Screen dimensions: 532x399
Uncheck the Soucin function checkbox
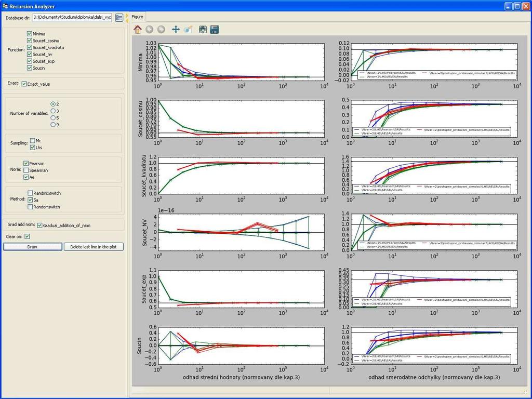pyautogui.click(x=29, y=68)
